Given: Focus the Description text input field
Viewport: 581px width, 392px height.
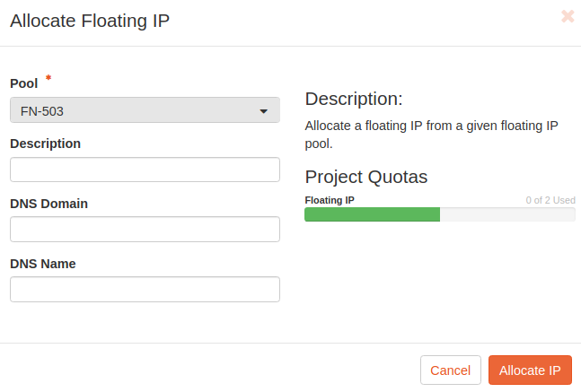Looking at the screenshot, I should click(x=145, y=170).
